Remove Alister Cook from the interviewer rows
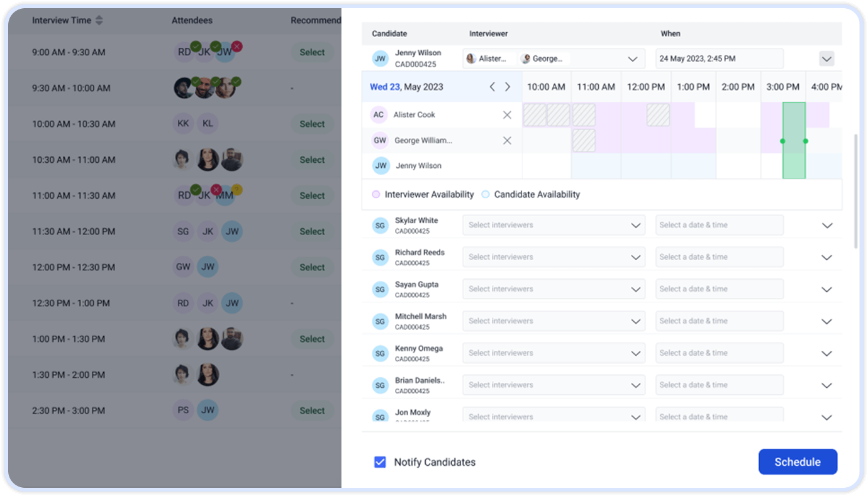 507,115
